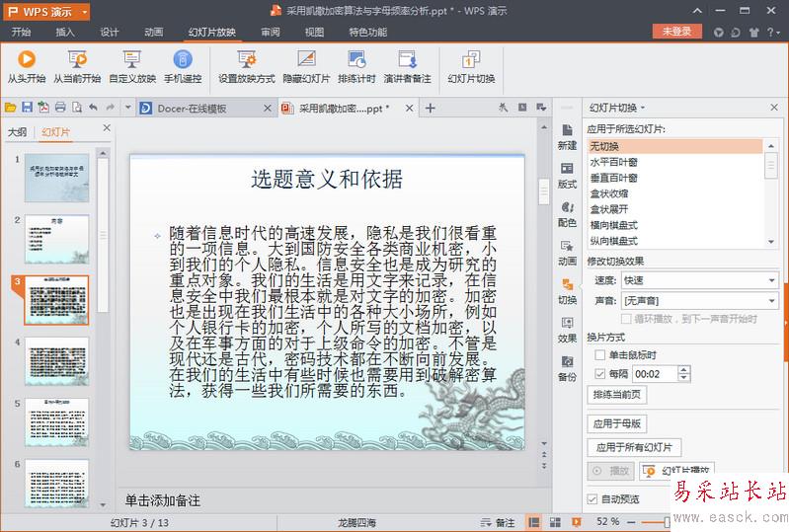Open 设计 ribbon tab
Image resolution: width=789 pixels, height=532 pixels.
pos(110,33)
